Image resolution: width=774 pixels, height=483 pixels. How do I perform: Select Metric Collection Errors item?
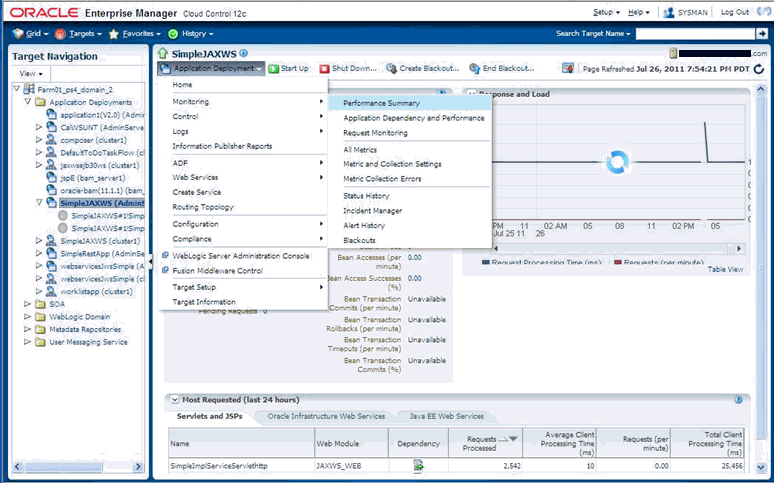point(382,179)
